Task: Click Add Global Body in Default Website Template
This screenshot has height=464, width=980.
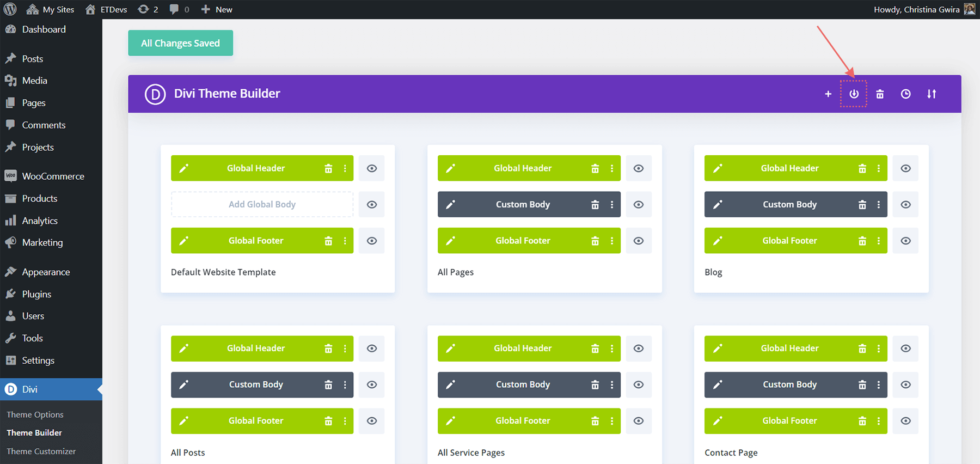Action: pyautogui.click(x=262, y=205)
